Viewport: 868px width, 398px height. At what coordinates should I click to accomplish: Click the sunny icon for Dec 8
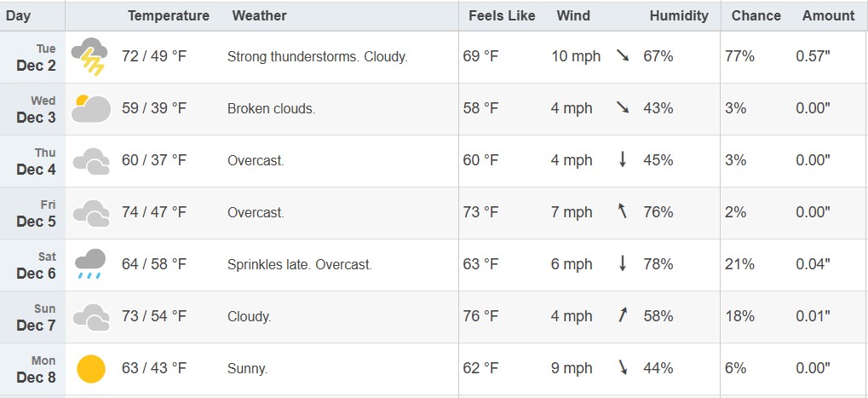[x=91, y=369]
